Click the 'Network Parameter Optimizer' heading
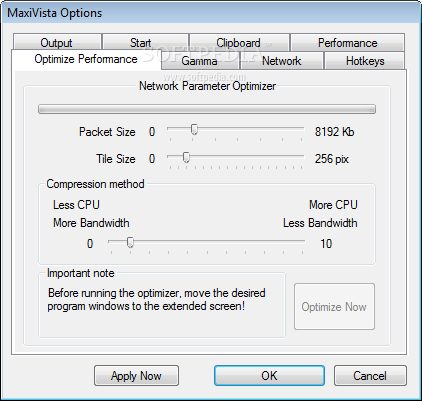Screen dimensions: 422x401 (x=207, y=86)
